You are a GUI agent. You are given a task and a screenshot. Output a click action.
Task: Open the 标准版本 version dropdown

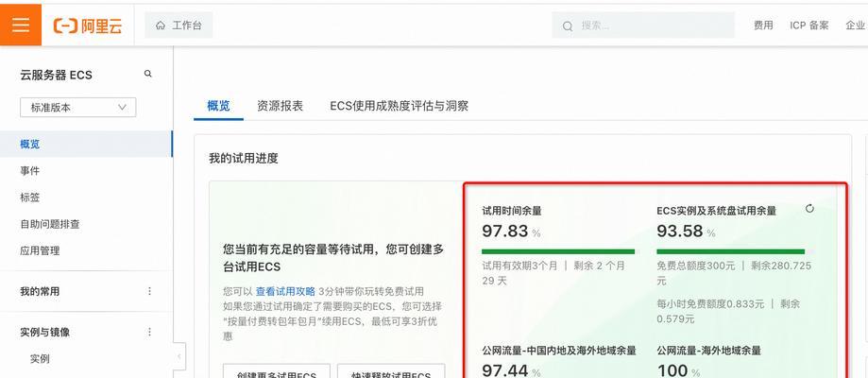tap(78, 108)
